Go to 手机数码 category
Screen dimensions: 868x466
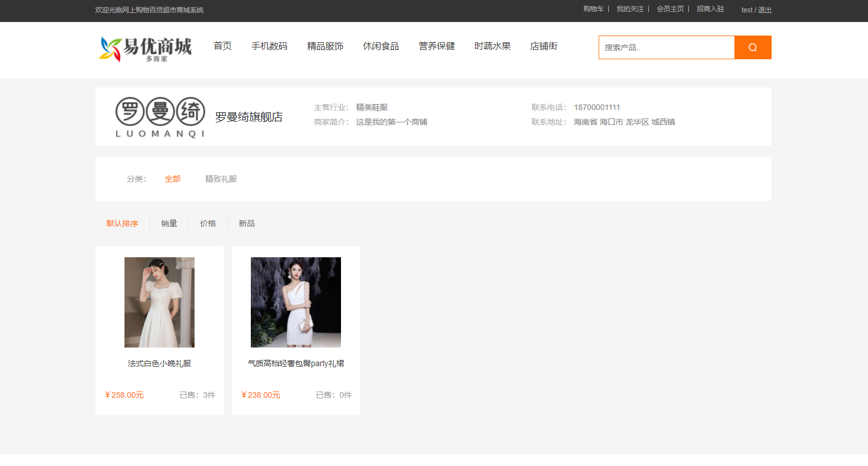click(x=269, y=46)
